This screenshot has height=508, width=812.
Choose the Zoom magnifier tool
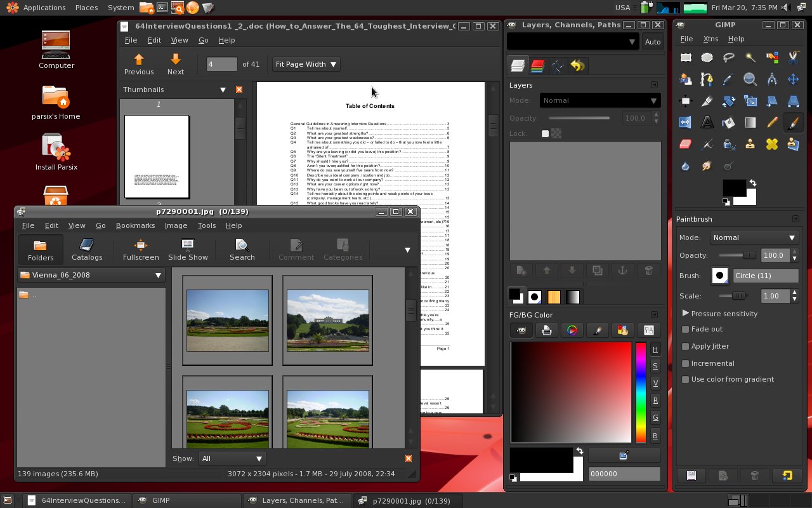tap(750, 79)
